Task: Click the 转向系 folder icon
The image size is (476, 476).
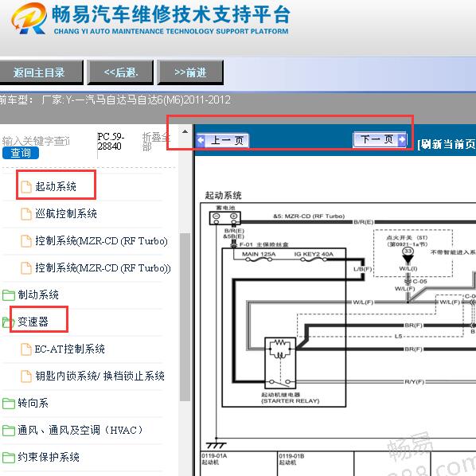Action: coord(9,404)
